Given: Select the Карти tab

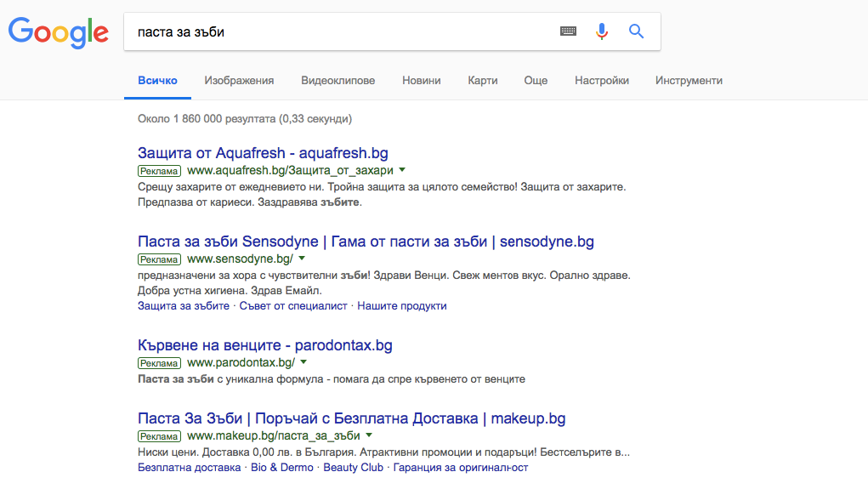Looking at the screenshot, I should [482, 81].
